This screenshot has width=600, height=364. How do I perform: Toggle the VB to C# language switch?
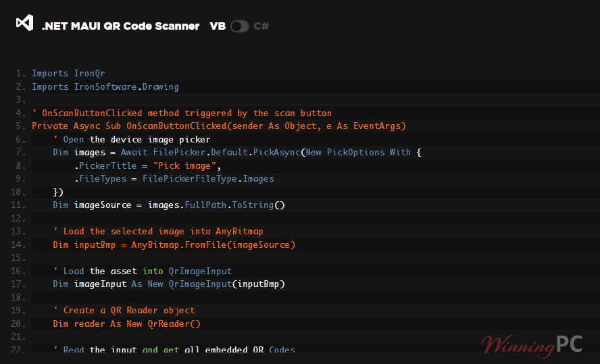(240, 26)
